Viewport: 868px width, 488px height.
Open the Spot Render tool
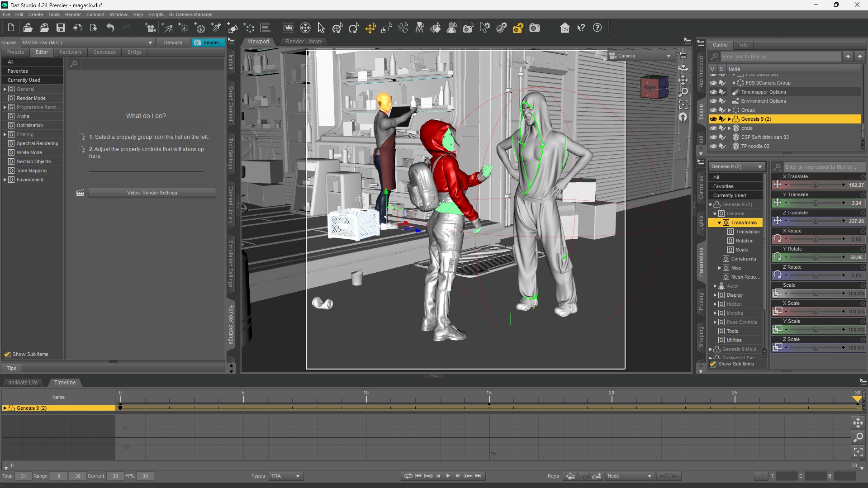(468, 28)
